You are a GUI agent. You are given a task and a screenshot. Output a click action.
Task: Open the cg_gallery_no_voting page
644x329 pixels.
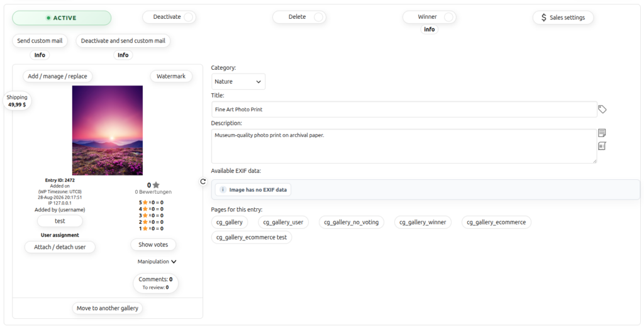(352, 222)
